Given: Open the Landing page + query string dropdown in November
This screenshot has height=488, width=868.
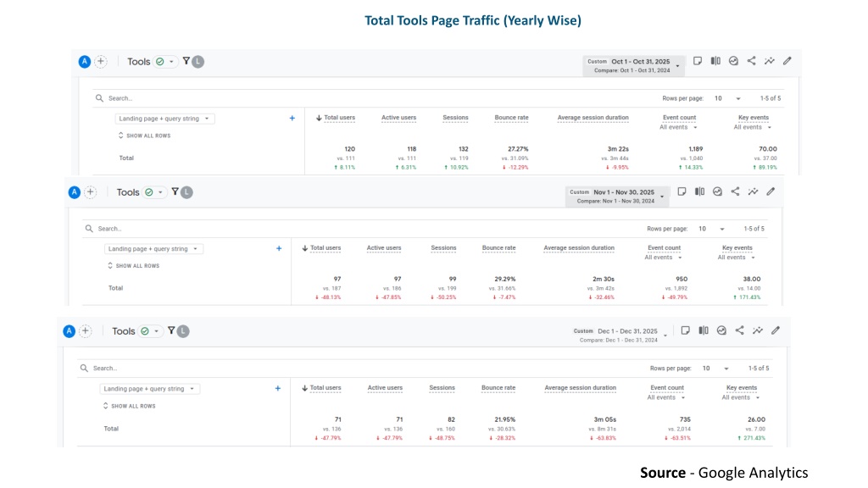Looking at the screenshot, I should click(153, 249).
